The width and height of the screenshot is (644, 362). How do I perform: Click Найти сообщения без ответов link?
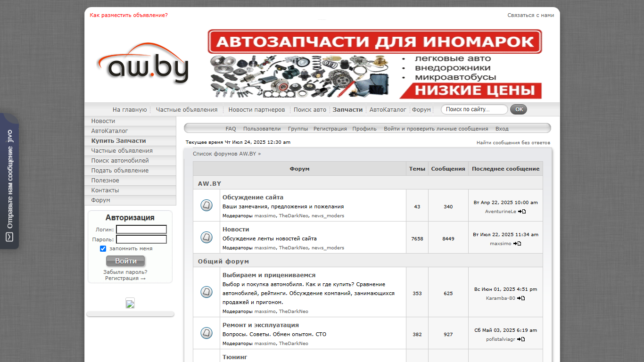tap(513, 143)
